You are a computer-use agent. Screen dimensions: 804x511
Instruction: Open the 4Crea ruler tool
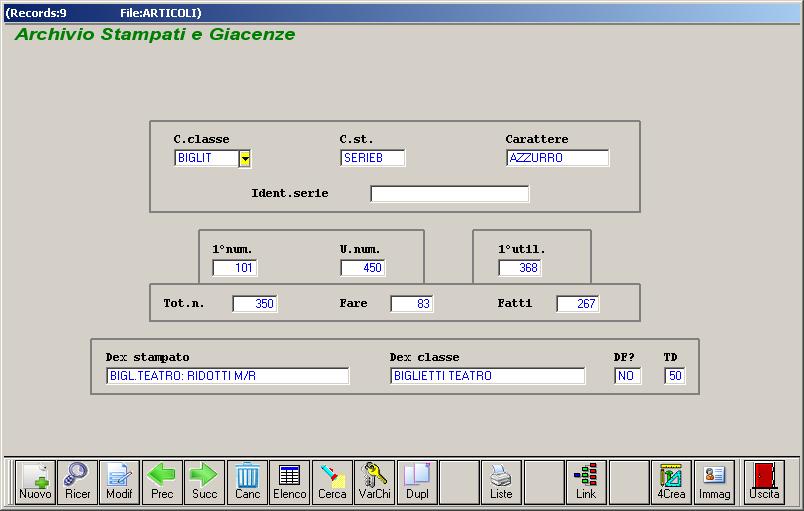click(x=671, y=482)
